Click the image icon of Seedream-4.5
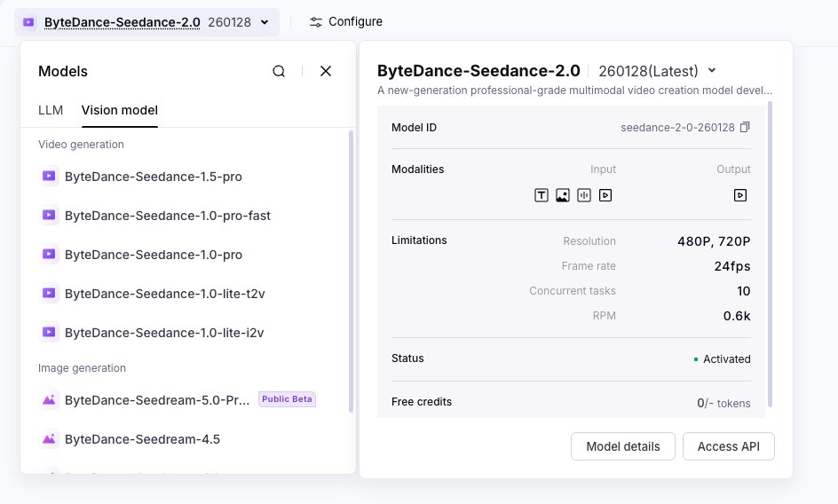Viewport: 838px width, 504px height. (x=49, y=439)
